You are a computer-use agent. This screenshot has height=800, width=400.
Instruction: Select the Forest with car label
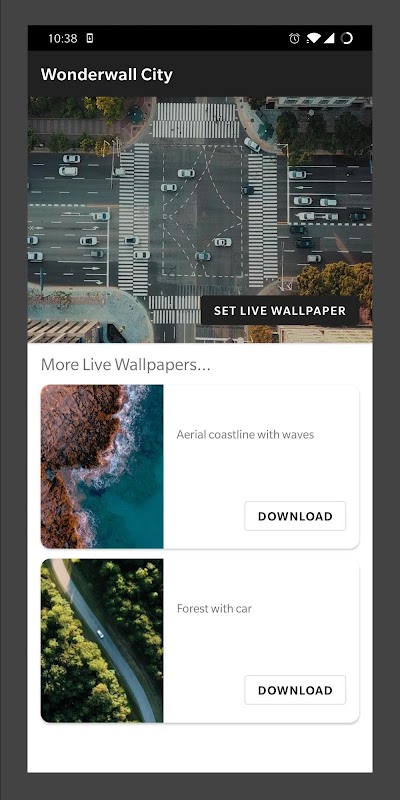[214, 609]
